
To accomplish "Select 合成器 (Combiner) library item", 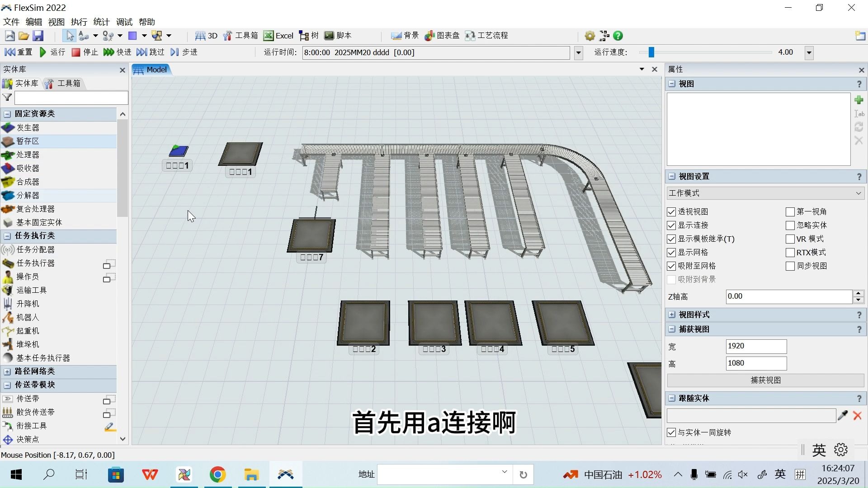I will click(x=28, y=182).
